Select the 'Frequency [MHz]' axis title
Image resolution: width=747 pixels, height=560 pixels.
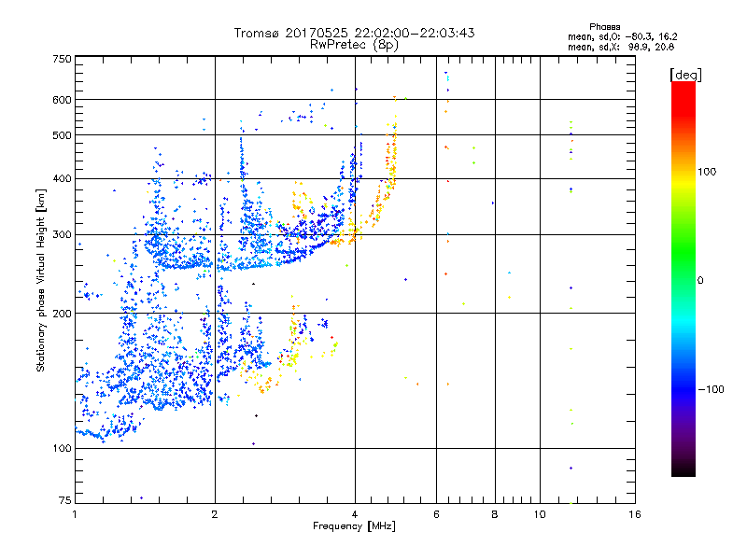point(354,526)
